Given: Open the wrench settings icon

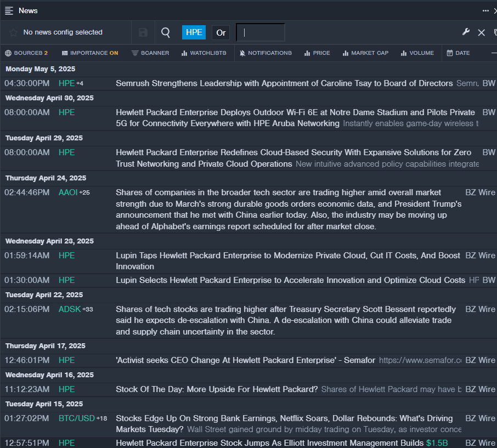Looking at the screenshot, I should coord(466,32).
